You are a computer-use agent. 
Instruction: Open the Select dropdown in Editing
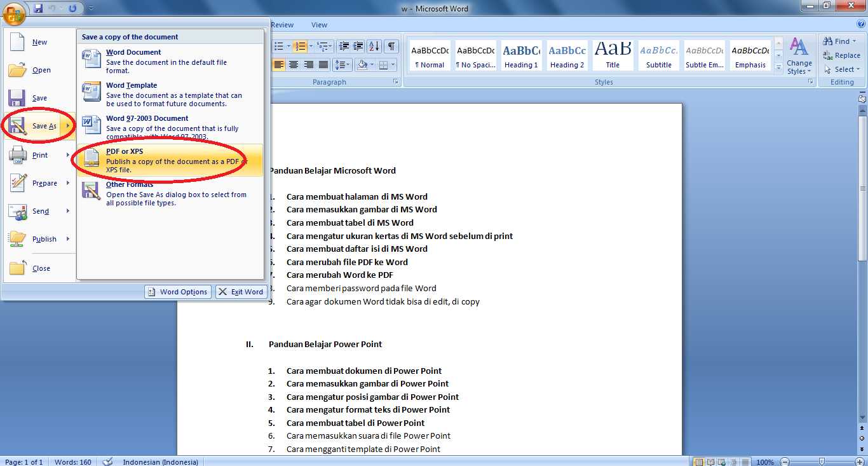(x=842, y=69)
